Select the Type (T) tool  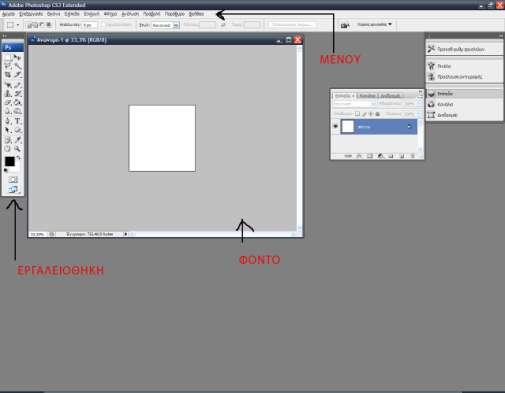tap(18, 120)
